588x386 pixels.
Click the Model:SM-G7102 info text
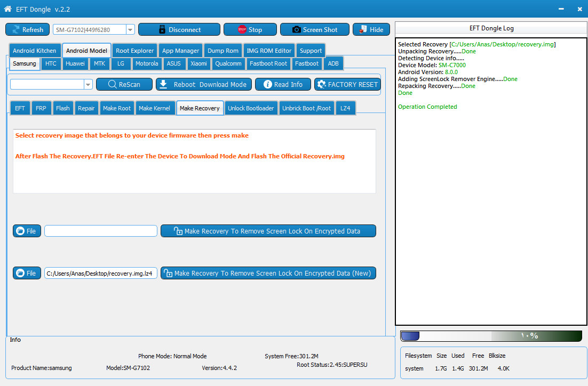point(128,368)
